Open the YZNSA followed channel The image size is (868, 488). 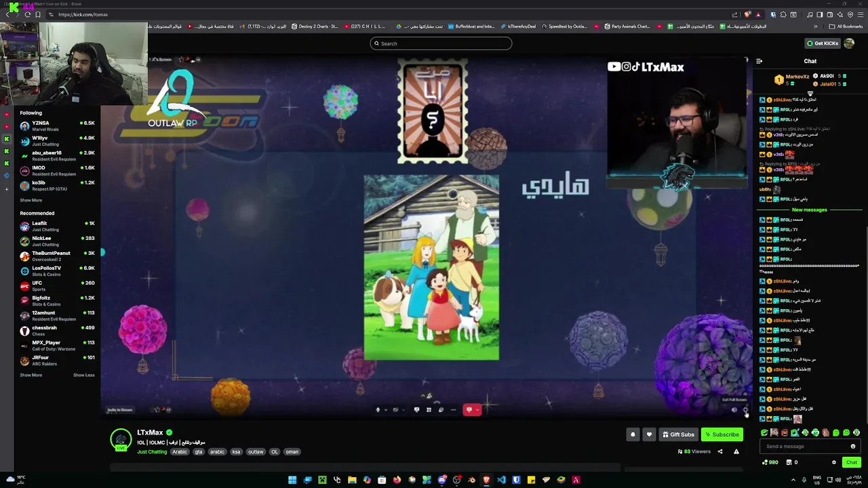(x=58, y=126)
